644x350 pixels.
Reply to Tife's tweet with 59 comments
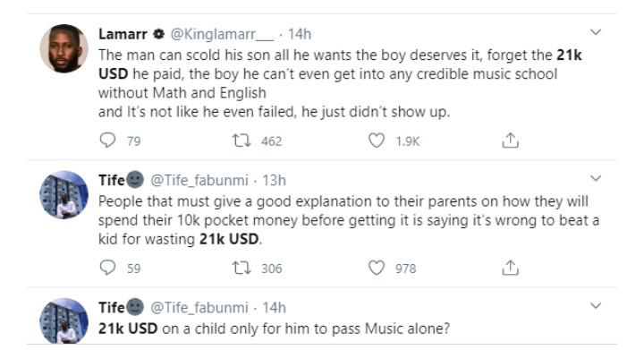tap(107, 268)
